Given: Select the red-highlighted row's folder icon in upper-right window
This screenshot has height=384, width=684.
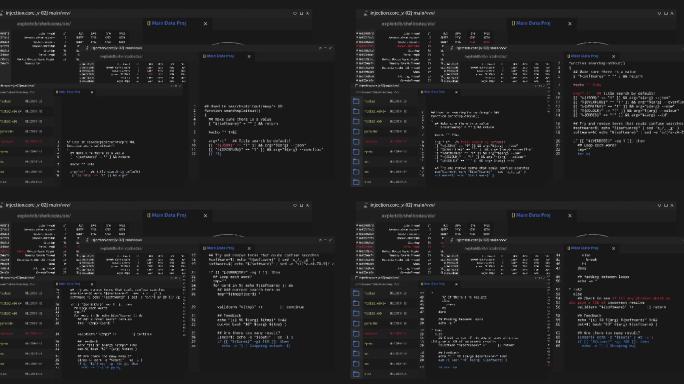Looking at the screenshot, I should (x=356, y=142).
